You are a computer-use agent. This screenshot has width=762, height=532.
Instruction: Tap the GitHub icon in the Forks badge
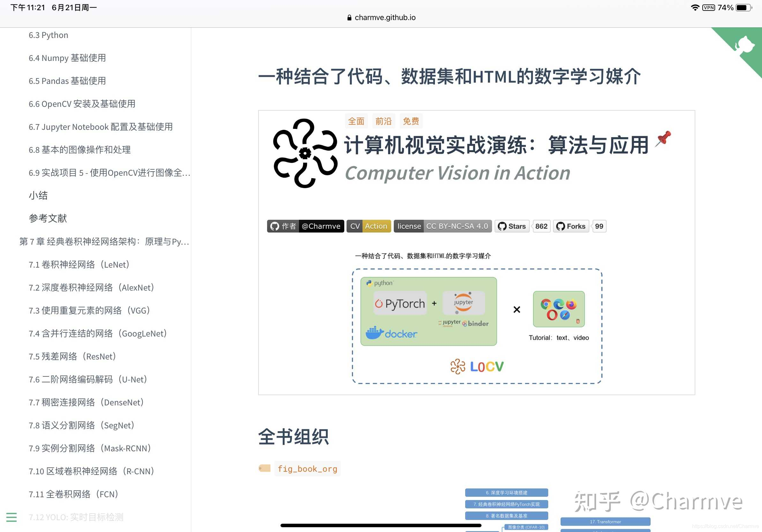coord(561,226)
